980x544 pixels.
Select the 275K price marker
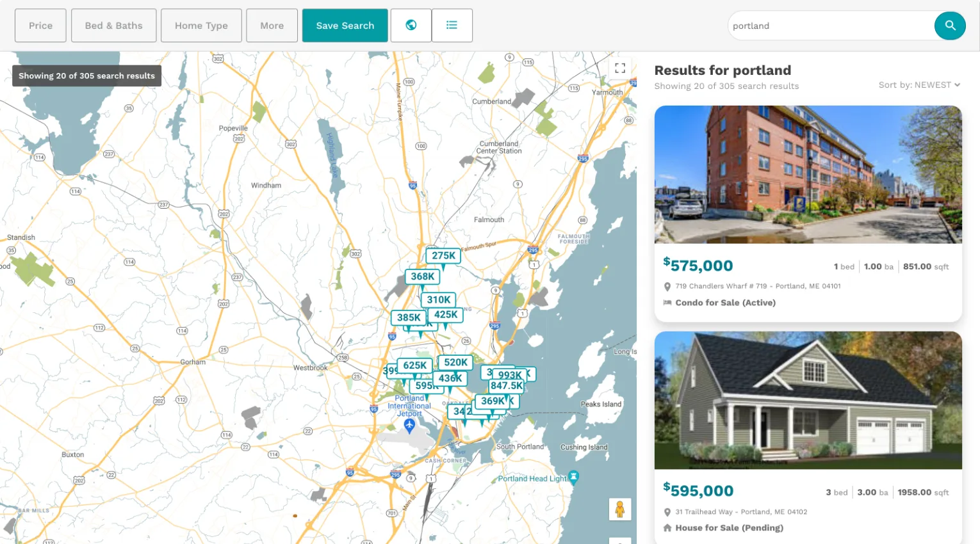point(443,256)
